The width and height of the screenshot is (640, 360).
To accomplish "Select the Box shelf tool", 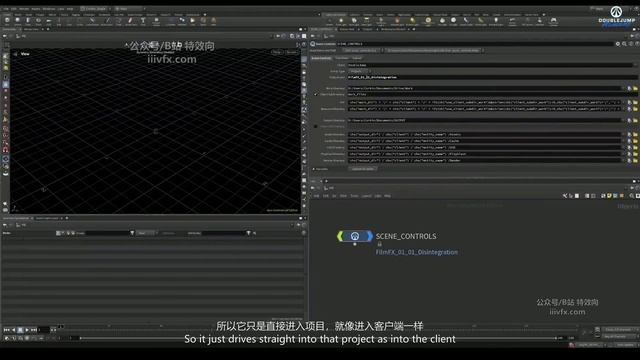I will coord(7,21).
